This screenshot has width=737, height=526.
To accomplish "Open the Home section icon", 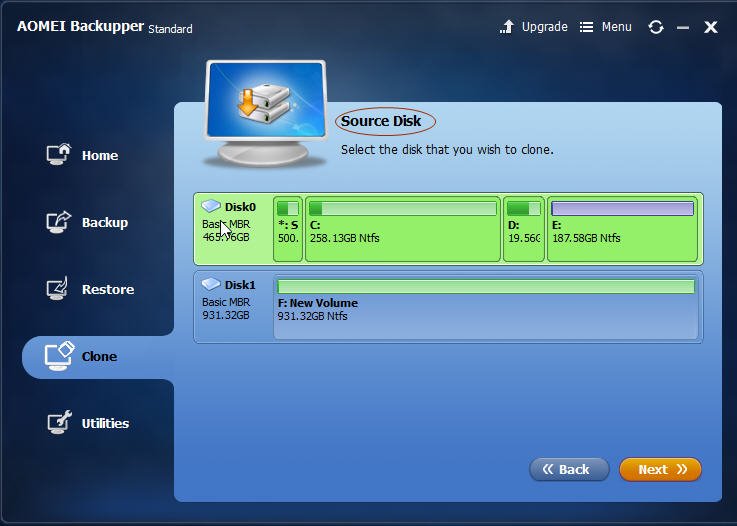I will (x=59, y=154).
